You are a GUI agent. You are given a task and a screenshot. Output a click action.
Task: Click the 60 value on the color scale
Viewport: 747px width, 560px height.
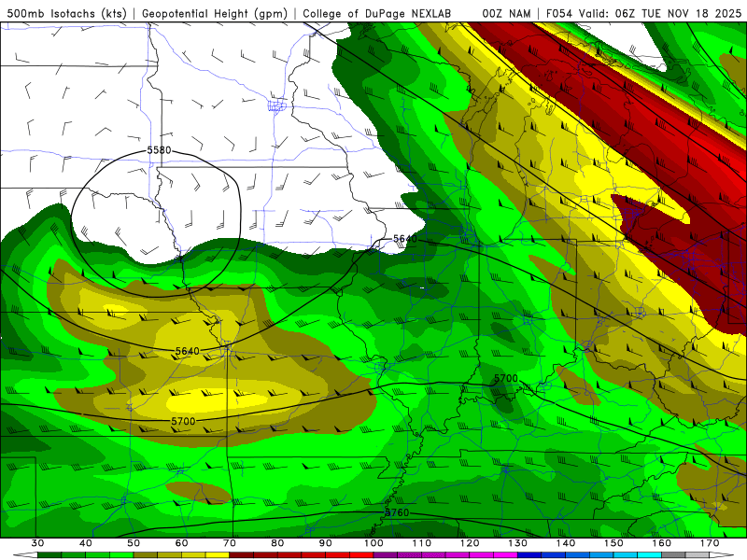point(181,543)
